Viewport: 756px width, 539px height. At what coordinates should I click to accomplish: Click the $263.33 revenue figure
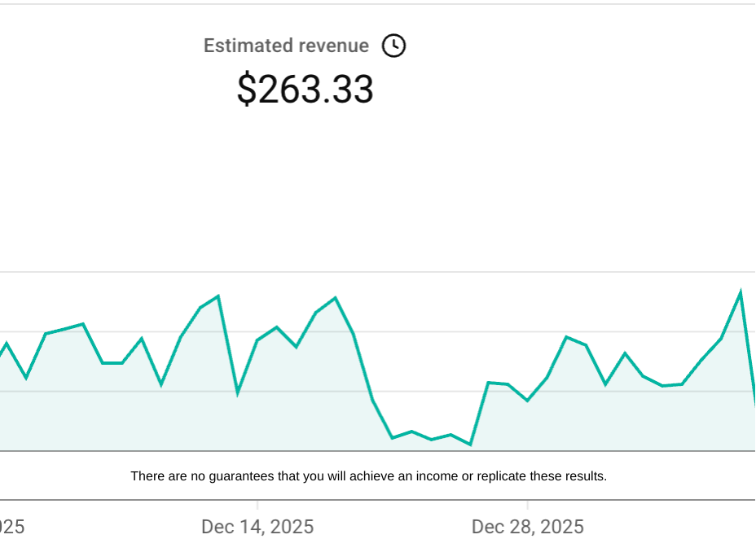tap(305, 90)
